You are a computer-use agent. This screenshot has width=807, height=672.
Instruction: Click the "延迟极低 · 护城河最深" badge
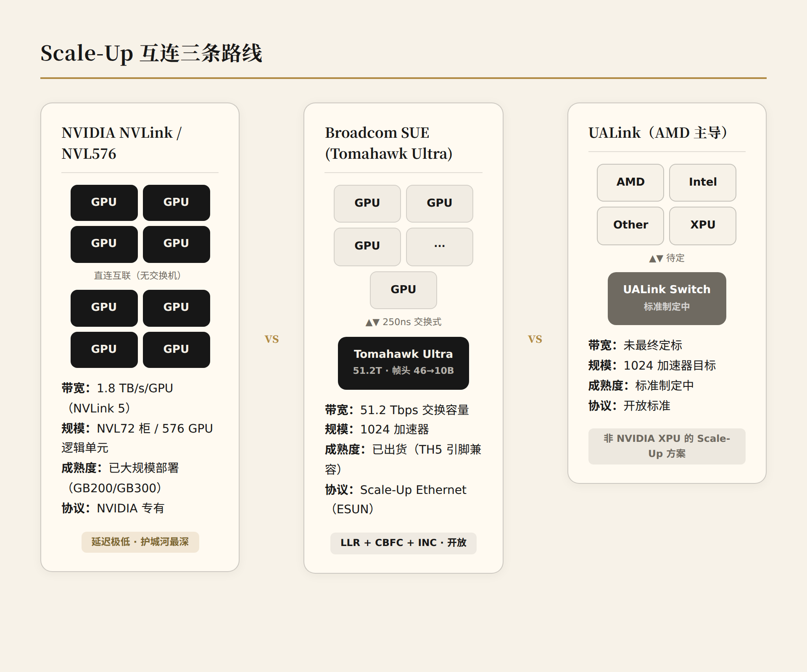coord(140,542)
